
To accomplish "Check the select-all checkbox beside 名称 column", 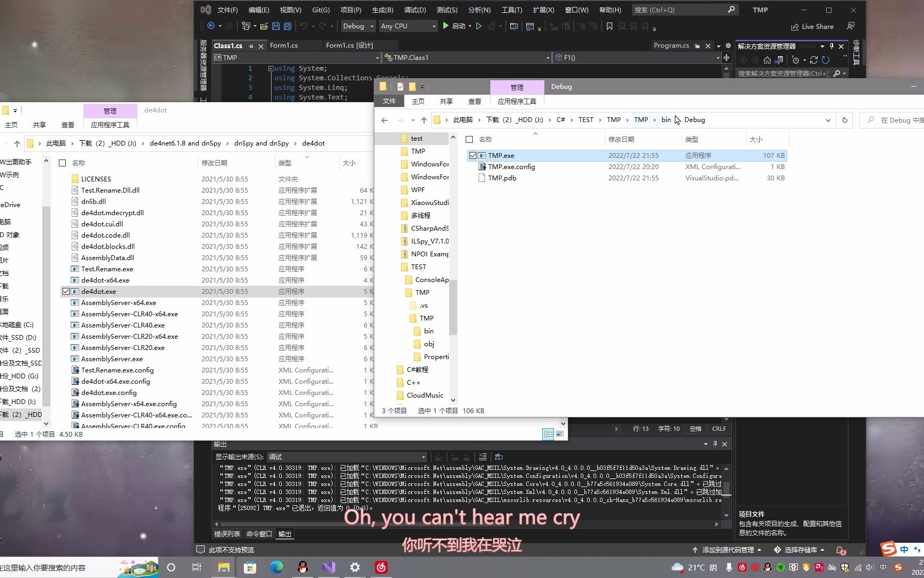I will [x=468, y=139].
